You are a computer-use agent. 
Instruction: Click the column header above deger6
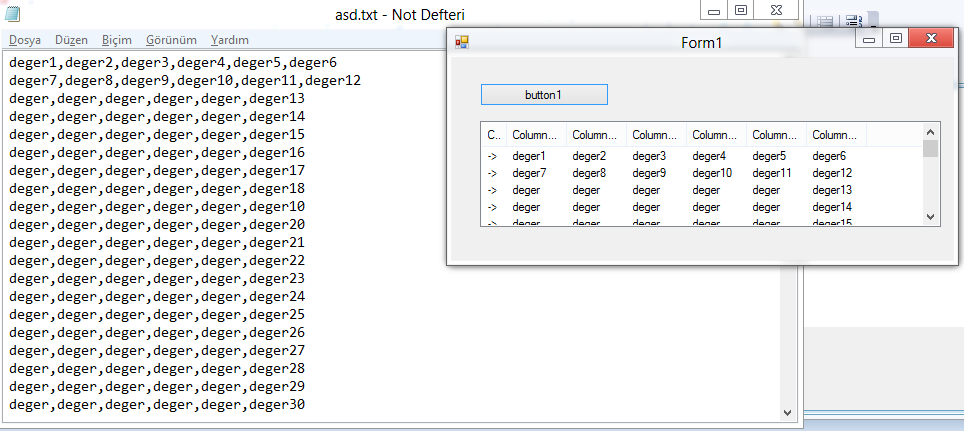coord(836,135)
